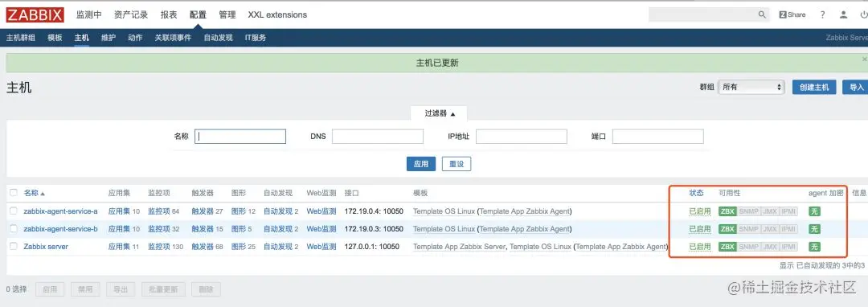Open 触发器 for Zabbix server
The width and height of the screenshot is (868, 307).
click(202, 247)
